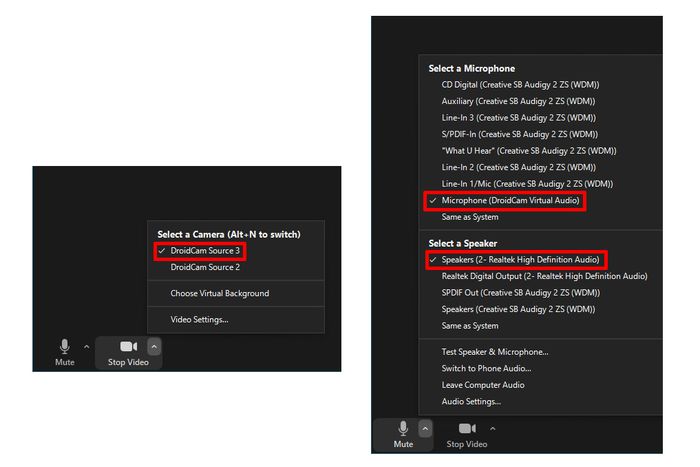Collapse the camera menu via the Stop Video arrow
Image resolution: width=700 pixels, height=467 pixels.
tap(154, 346)
